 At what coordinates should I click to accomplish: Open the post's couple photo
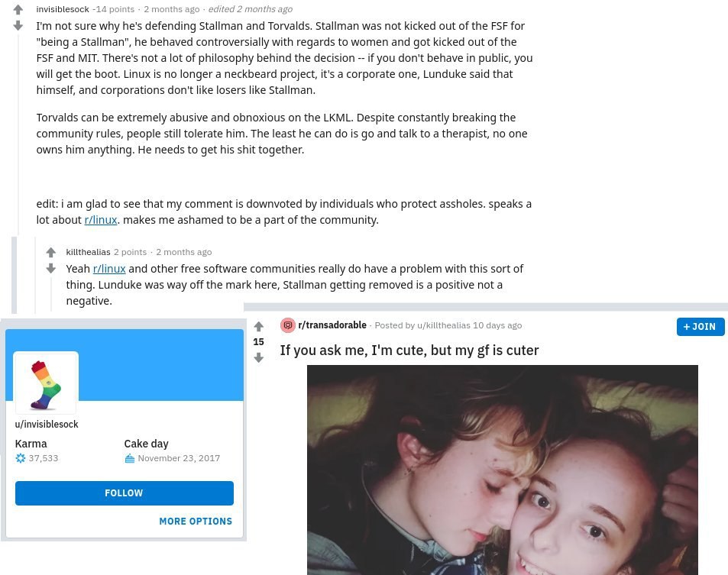[503, 470]
